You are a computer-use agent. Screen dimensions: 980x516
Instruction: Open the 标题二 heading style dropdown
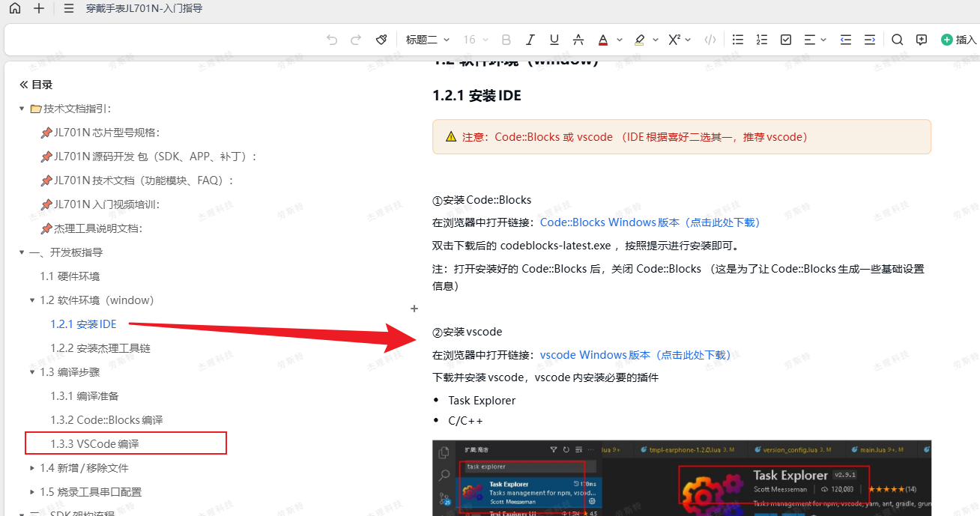pyautogui.click(x=428, y=40)
